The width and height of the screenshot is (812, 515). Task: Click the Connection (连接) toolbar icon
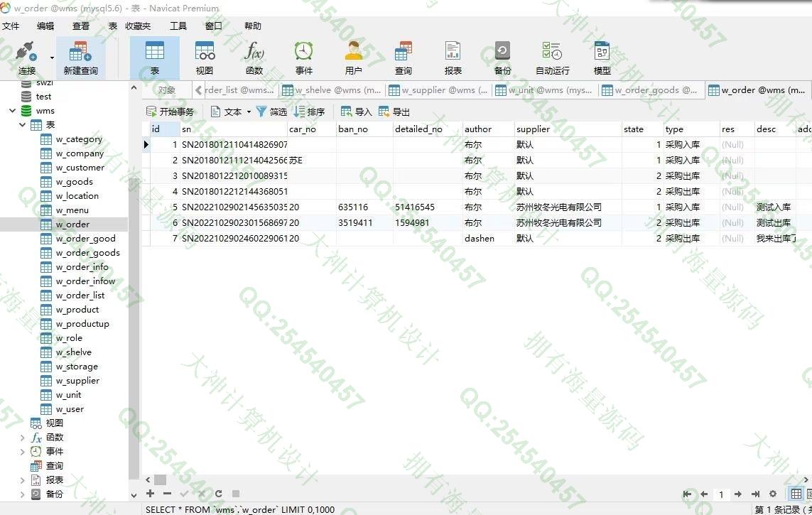tap(26, 58)
